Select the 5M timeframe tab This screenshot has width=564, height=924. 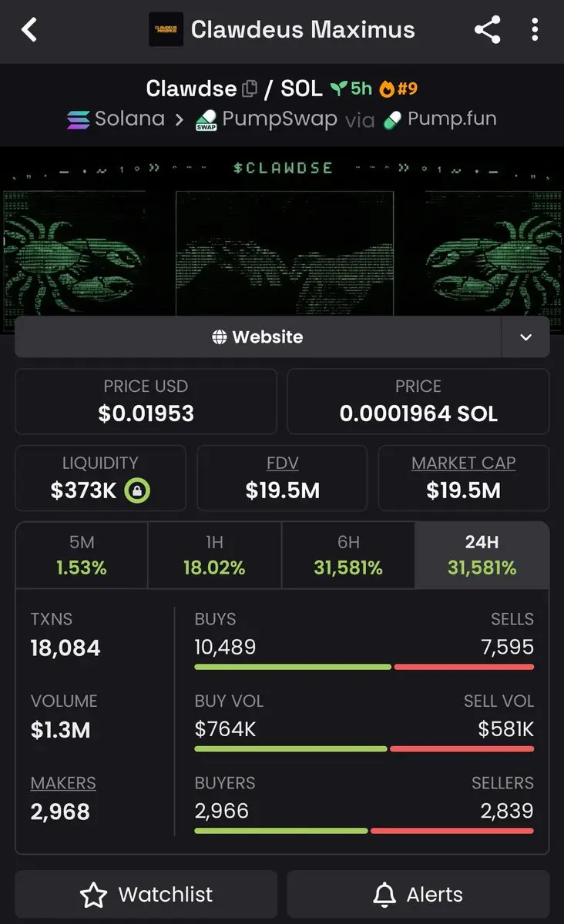point(82,555)
